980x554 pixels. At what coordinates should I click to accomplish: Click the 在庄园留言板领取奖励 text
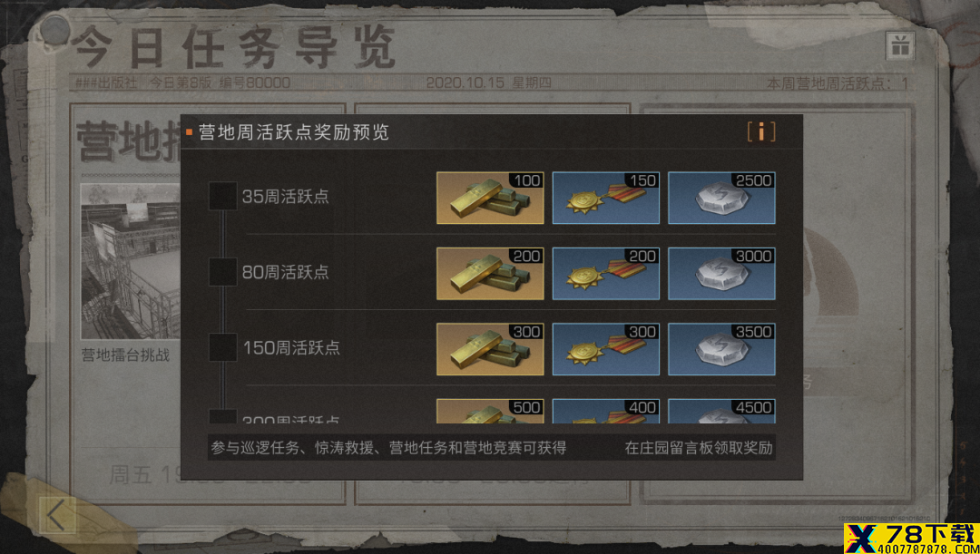pos(698,448)
